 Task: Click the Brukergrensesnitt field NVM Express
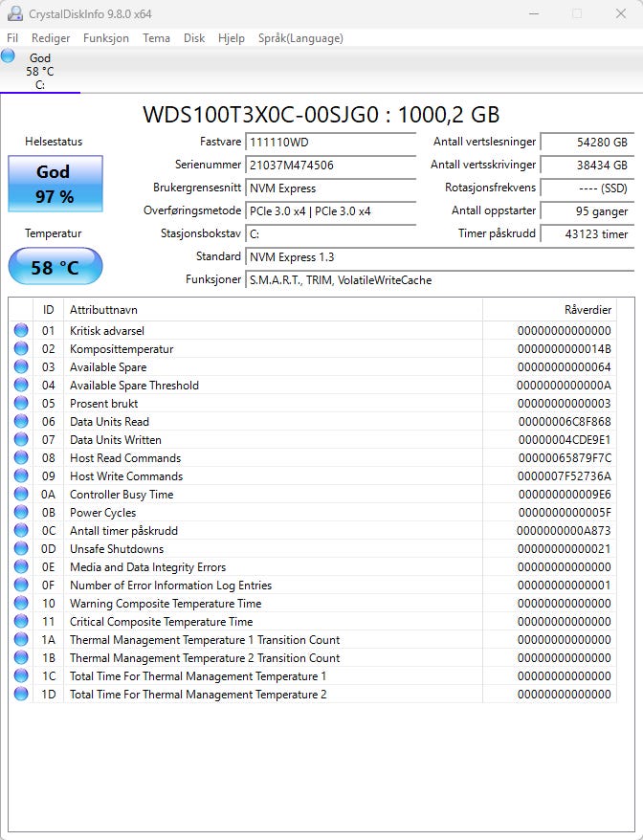pos(331,188)
